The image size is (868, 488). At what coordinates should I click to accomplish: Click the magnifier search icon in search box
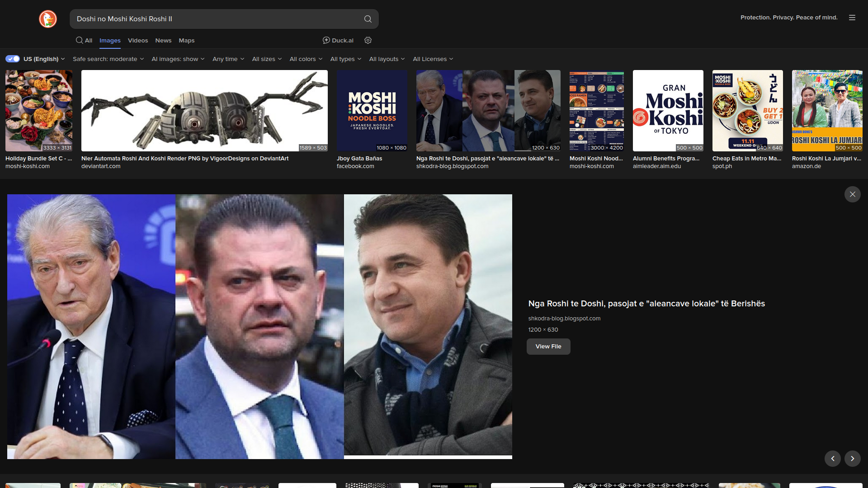(x=368, y=19)
